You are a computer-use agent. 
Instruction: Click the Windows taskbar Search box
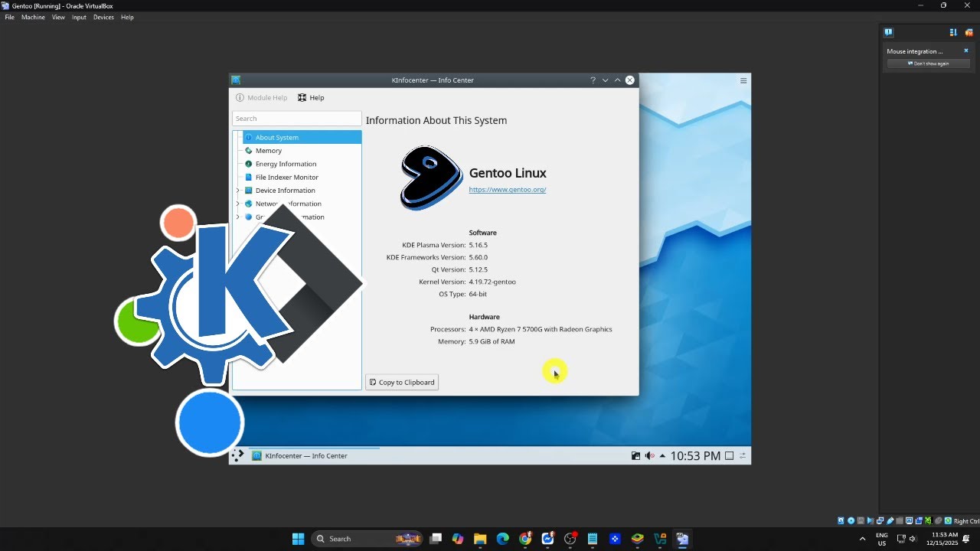pyautogui.click(x=367, y=539)
